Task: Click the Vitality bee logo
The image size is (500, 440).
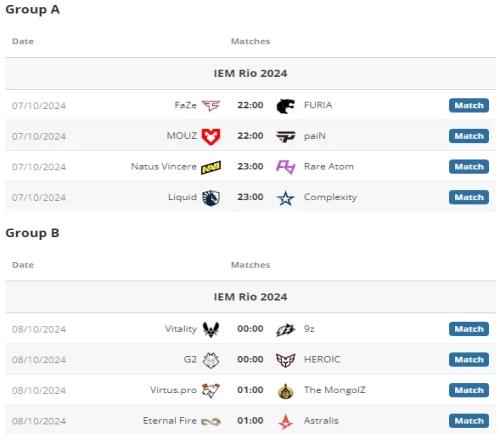Action: 211,329
